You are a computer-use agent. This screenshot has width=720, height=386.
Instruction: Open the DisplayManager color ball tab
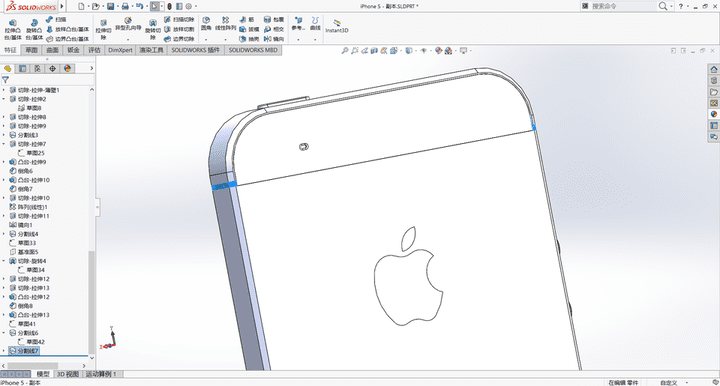[68, 68]
